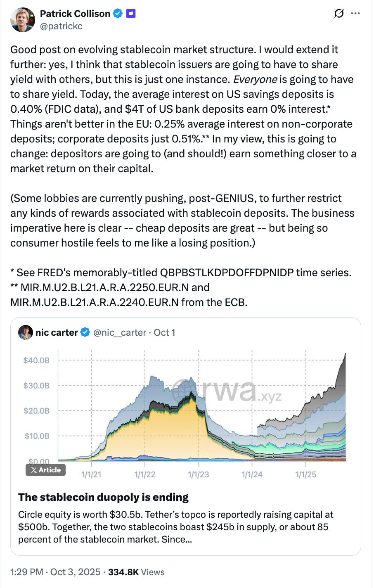Click the @patrickc handle
The image size is (374, 588).
61,26
